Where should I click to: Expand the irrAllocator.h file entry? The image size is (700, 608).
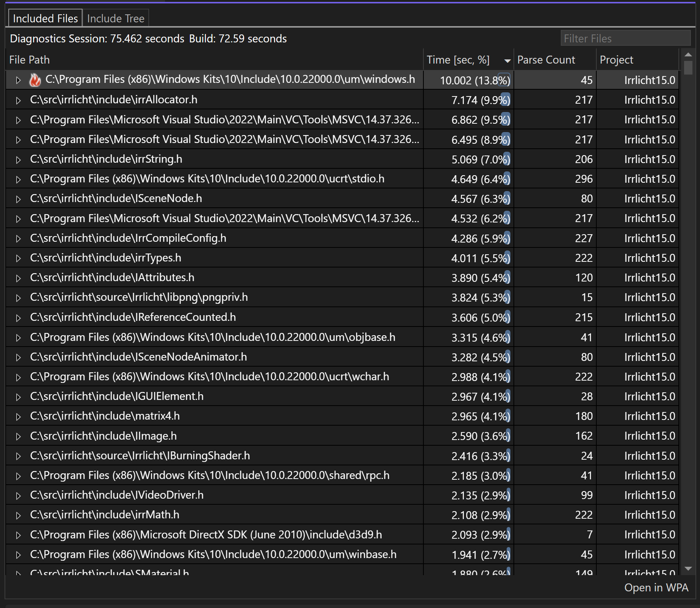(18, 100)
